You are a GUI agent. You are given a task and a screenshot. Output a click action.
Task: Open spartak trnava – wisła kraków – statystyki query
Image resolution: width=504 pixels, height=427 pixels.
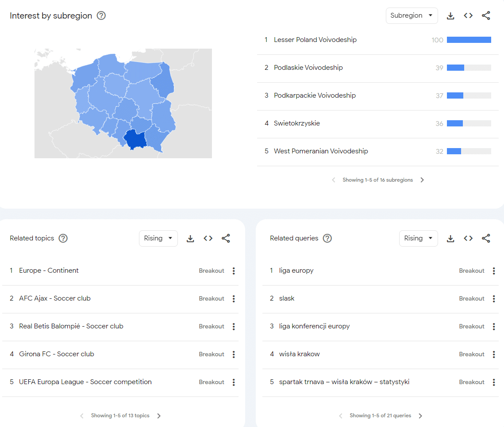(x=344, y=382)
